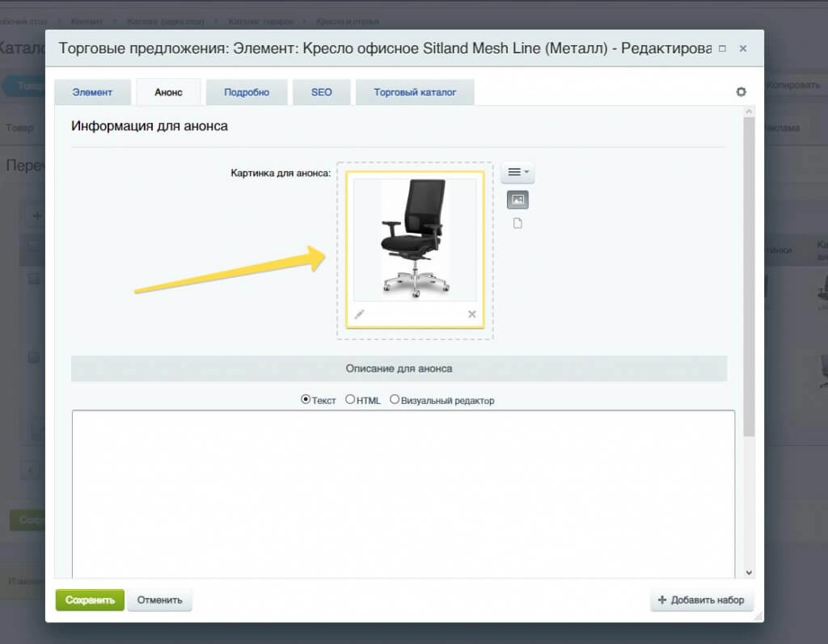Image resolution: width=828 pixels, height=644 pixels.
Task: Focus the announcement description text area
Action: click(x=403, y=494)
